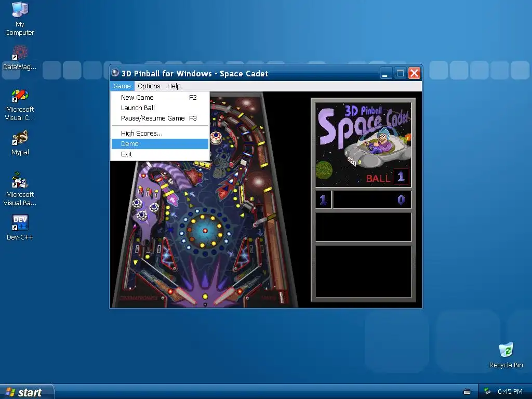Open the Help menu
This screenshot has height=399, width=532.
click(174, 86)
